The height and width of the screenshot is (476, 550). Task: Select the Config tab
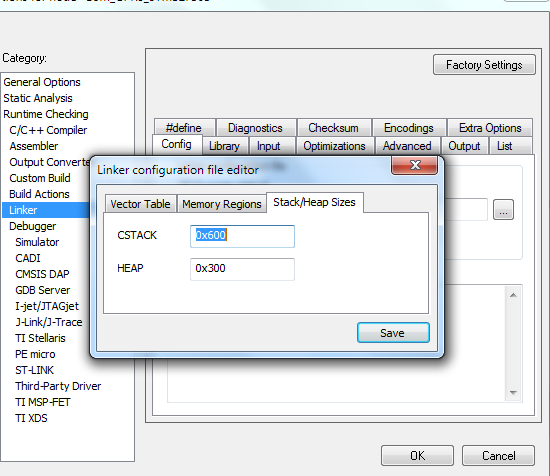pyautogui.click(x=177, y=144)
